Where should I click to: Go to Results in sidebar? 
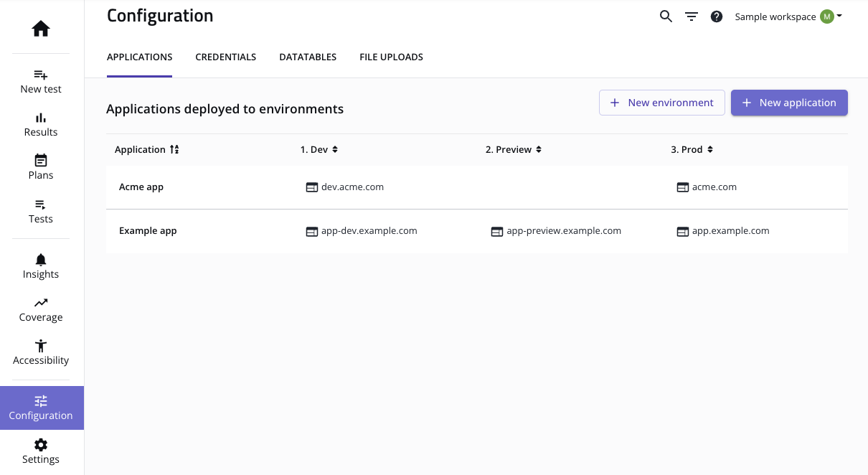click(41, 124)
